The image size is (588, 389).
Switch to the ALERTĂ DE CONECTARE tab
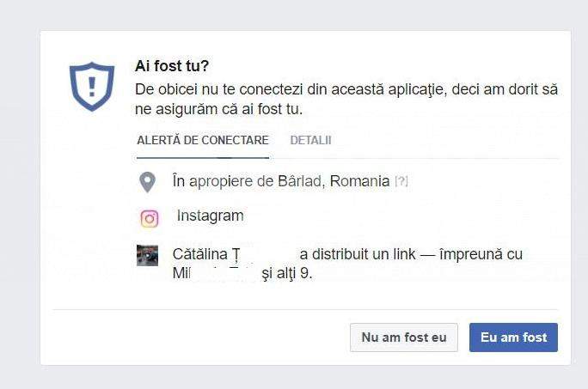[202, 140]
